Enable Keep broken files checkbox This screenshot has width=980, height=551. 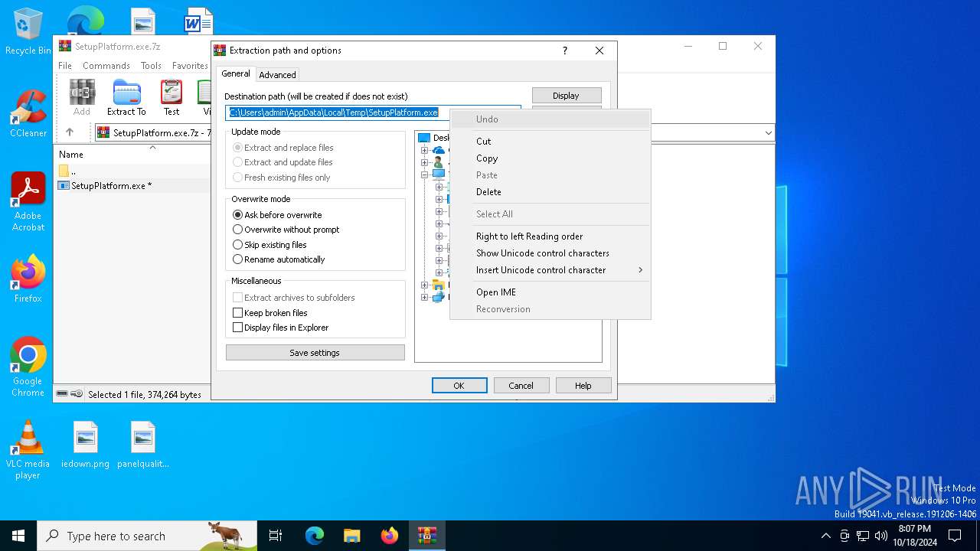[x=270, y=313]
